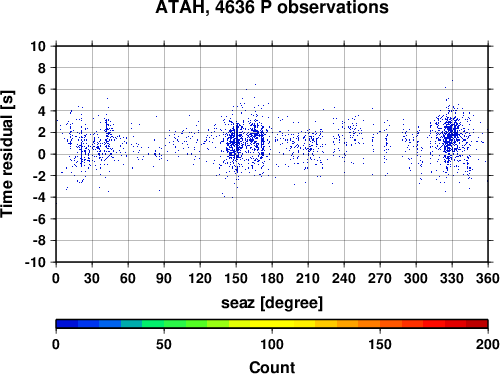Image resolution: width=500 pixels, height=374 pixels.
Task: Select the orange colorbar segment near 150
Action: (369, 324)
